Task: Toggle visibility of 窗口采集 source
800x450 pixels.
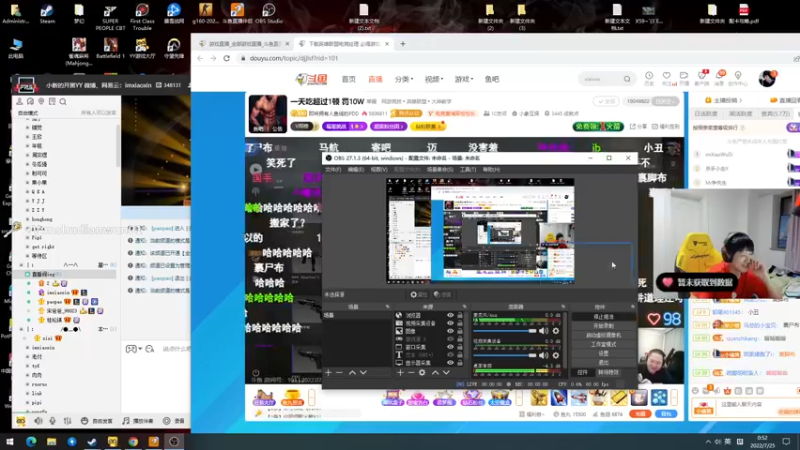Action: [450, 347]
